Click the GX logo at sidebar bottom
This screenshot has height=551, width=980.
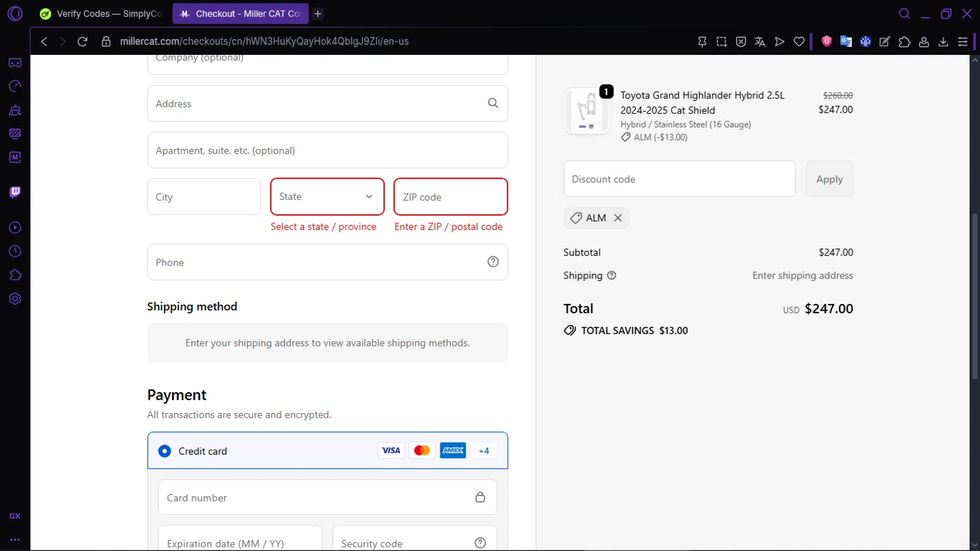tap(15, 516)
